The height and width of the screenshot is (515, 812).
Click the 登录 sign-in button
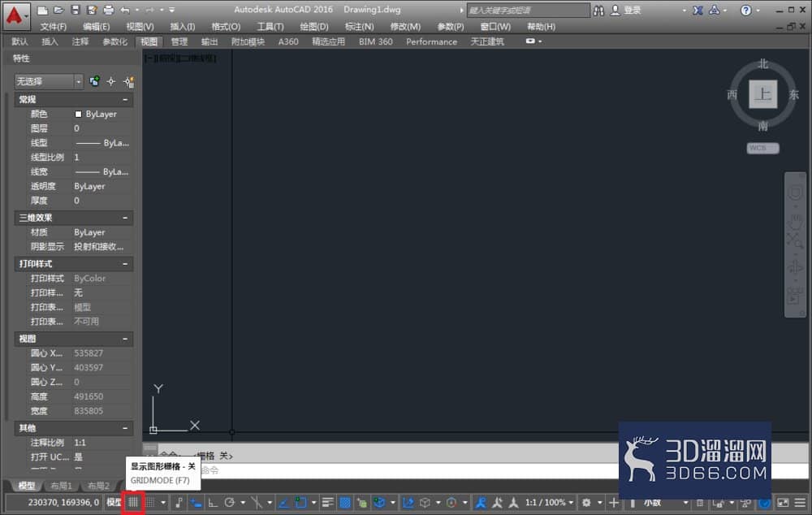[x=626, y=11]
